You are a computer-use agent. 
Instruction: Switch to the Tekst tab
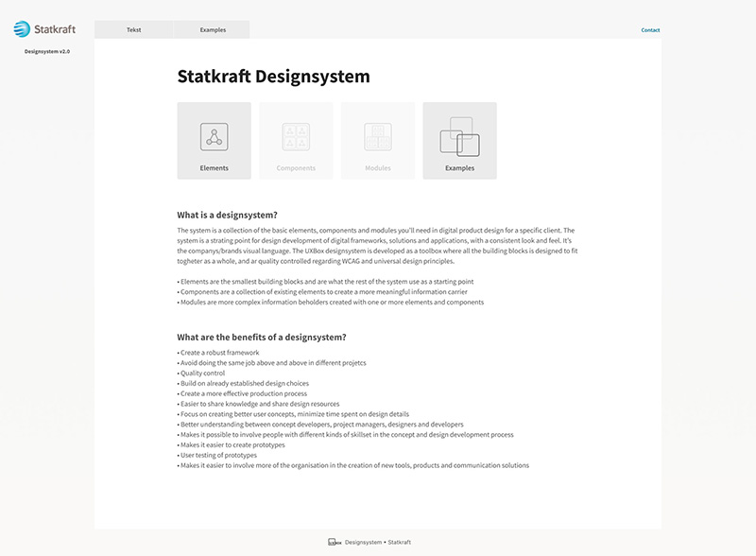point(133,29)
